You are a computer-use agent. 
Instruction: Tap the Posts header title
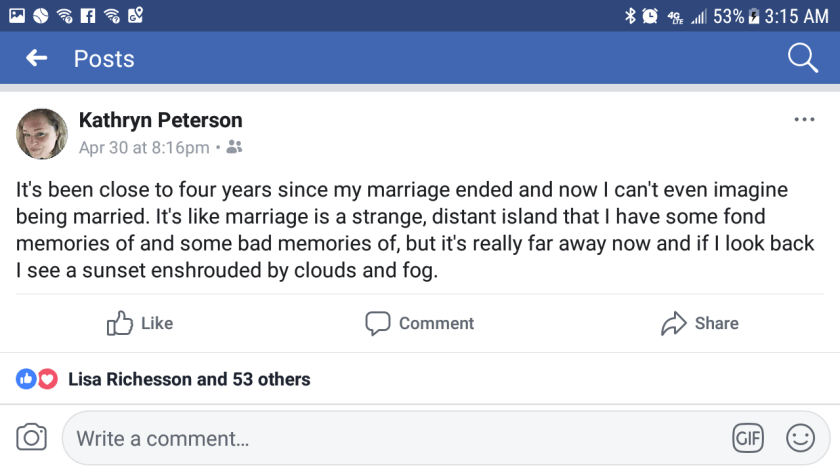104,59
